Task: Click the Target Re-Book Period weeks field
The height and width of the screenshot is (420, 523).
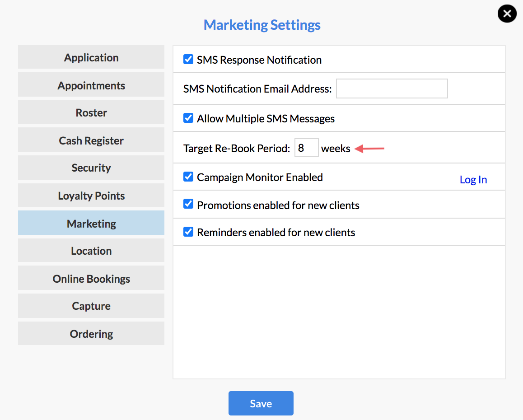Action: pyautogui.click(x=307, y=148)
